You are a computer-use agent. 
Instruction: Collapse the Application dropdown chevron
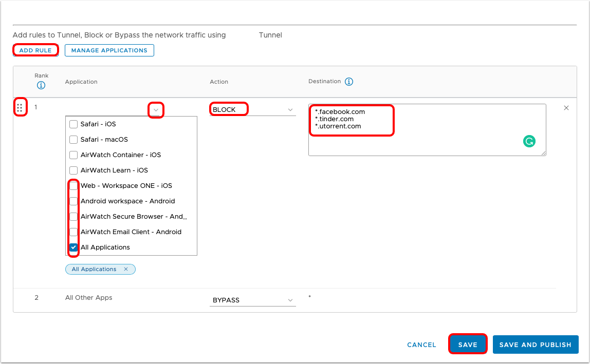pos(156,110)
